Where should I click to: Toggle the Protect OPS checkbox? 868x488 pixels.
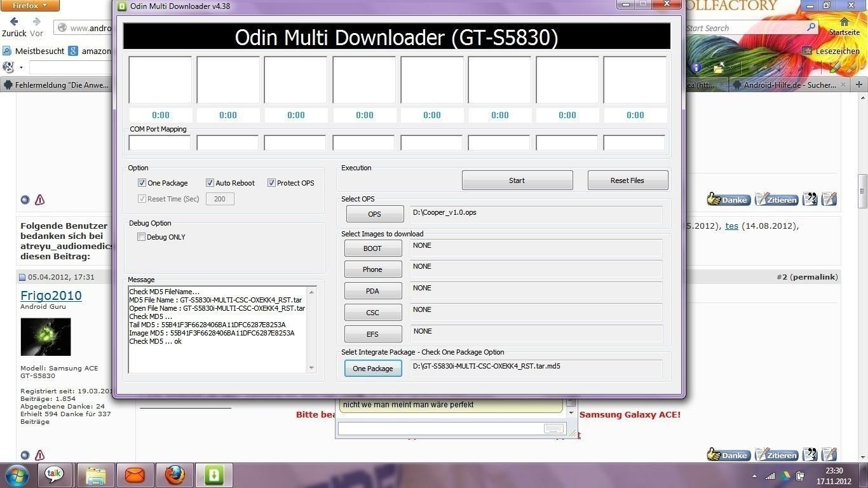click(x=271, y=183)
